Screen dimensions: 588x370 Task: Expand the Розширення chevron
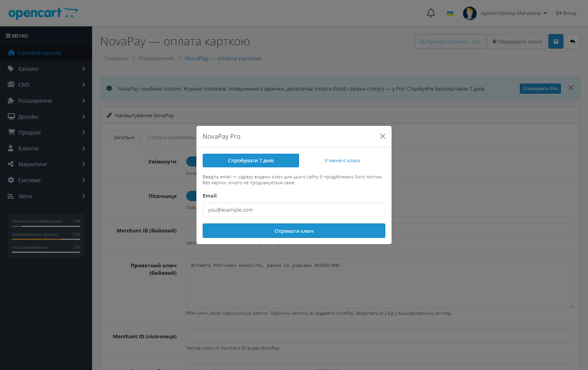point(83,101)
